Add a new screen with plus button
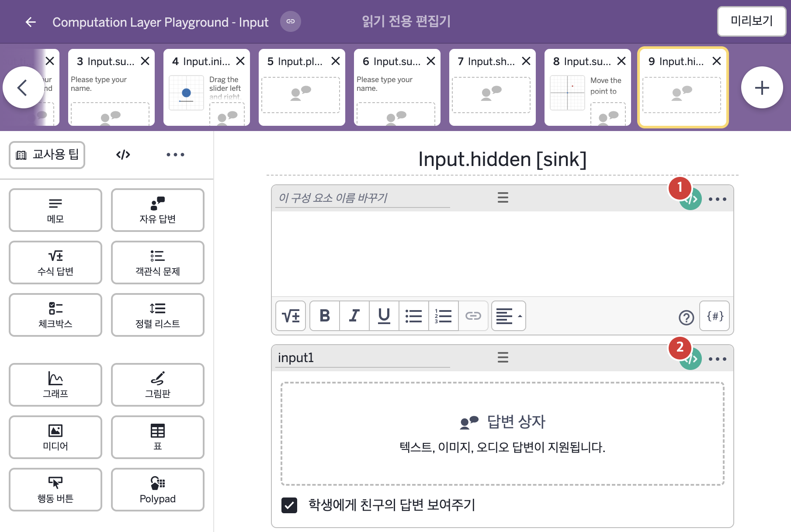The image size is (791, 532). [x=762, y=88]
